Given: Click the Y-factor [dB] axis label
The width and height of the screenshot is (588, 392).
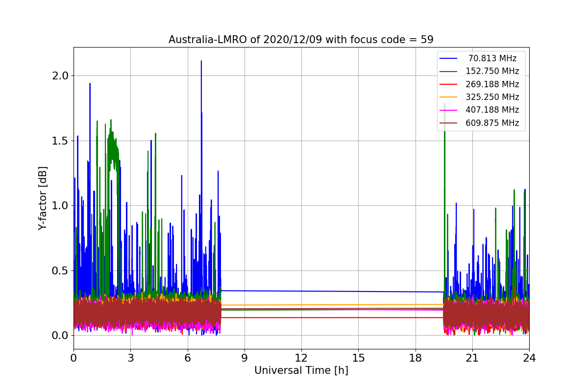Looking at the screenshot, I should [x=43, y=198].
